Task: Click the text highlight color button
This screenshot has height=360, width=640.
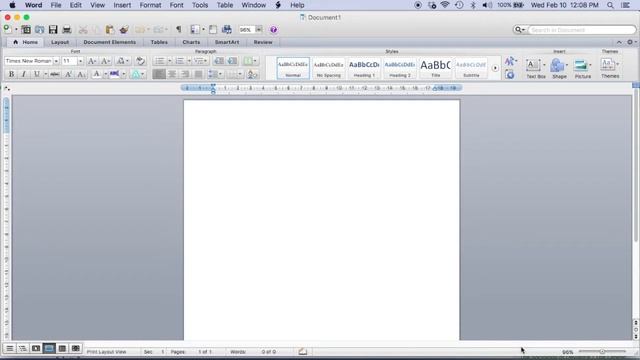Action: (x=114, y=74)
